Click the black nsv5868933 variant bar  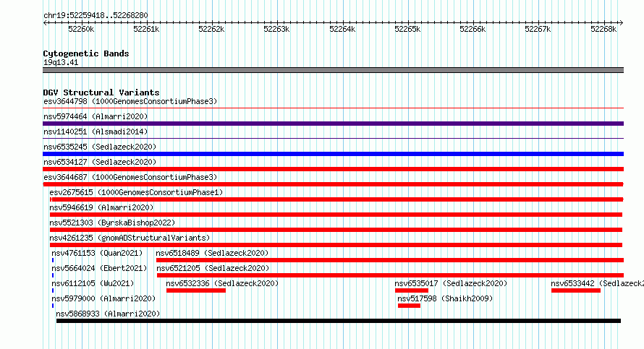(339, 321)
